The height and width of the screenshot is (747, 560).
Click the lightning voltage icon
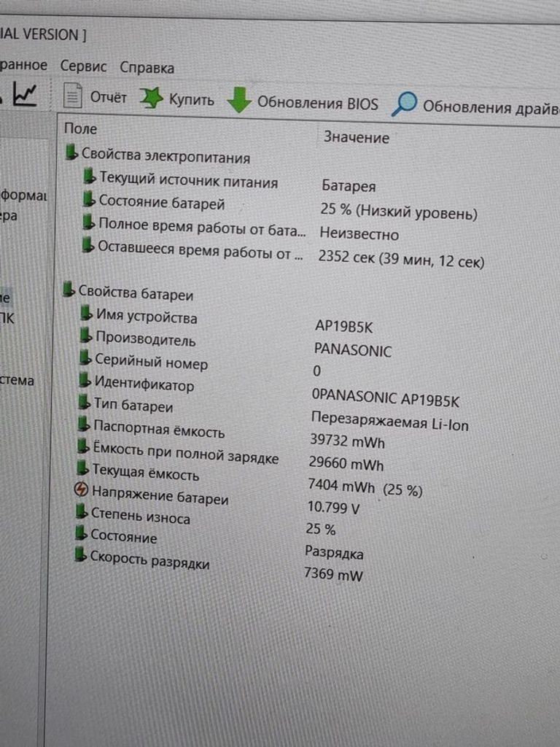click(x=82, y=489)
